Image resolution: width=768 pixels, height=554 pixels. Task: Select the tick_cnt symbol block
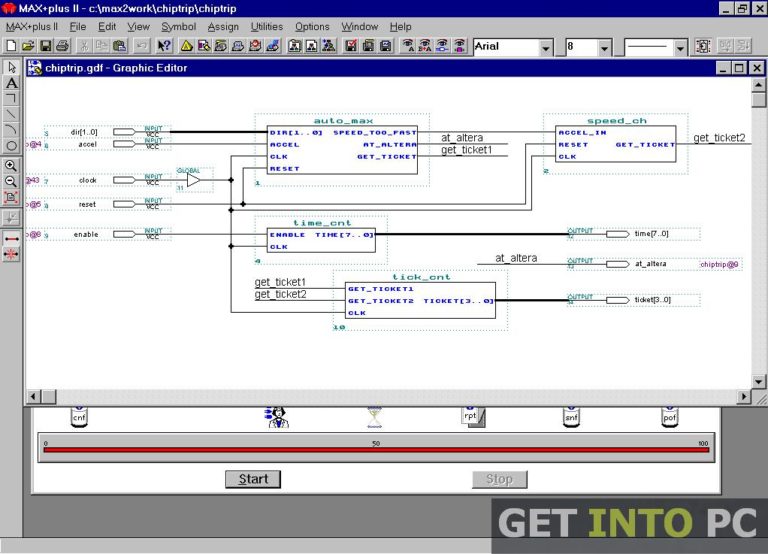pyautogui.click(x=420, y=300)
